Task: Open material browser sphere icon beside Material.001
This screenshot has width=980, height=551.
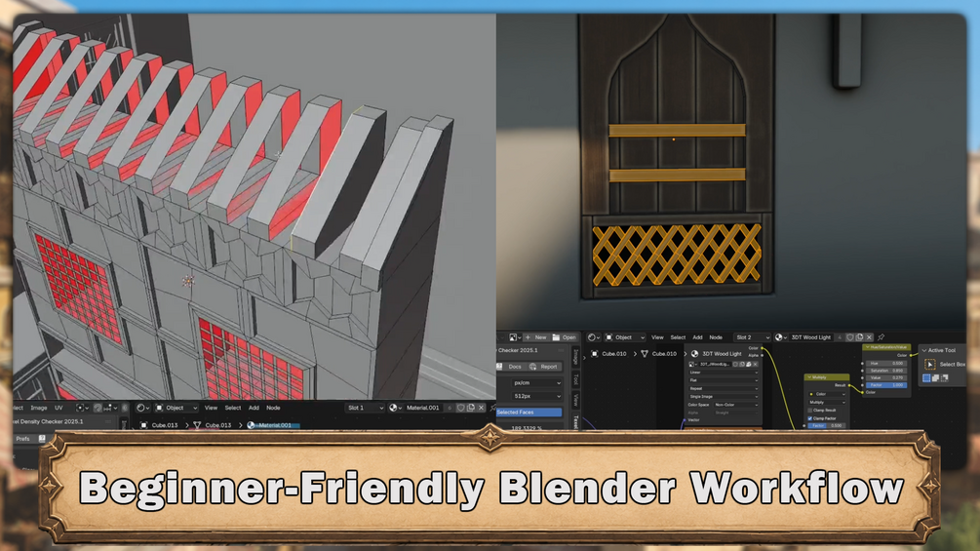Action: 394,408
